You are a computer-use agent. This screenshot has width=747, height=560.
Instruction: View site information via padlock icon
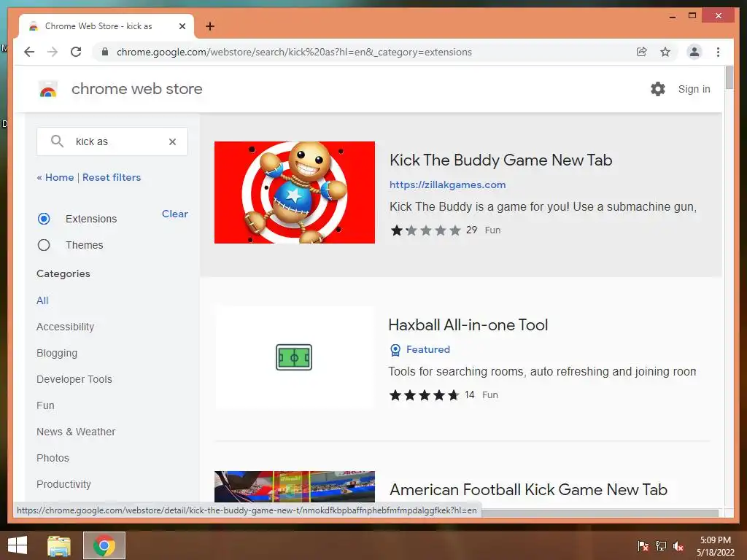click(105, 52)
